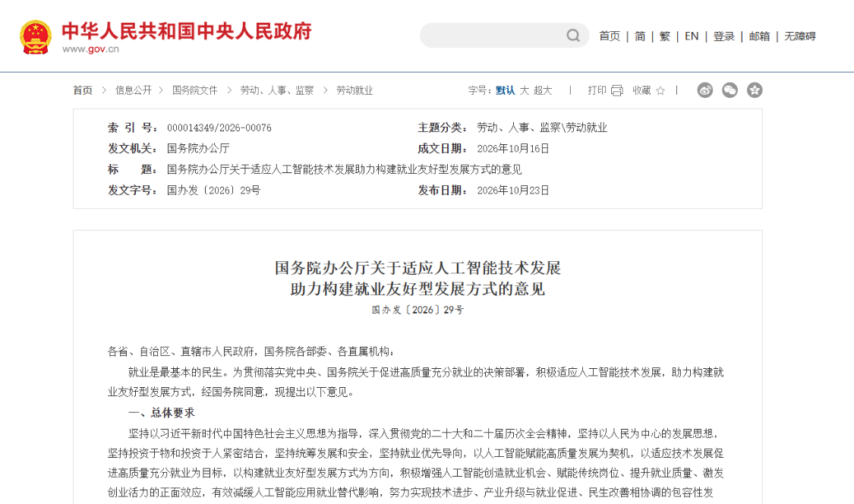The image size is (854, 504).
Task: Open 首页 in top navigation
Action: [610, 36]
